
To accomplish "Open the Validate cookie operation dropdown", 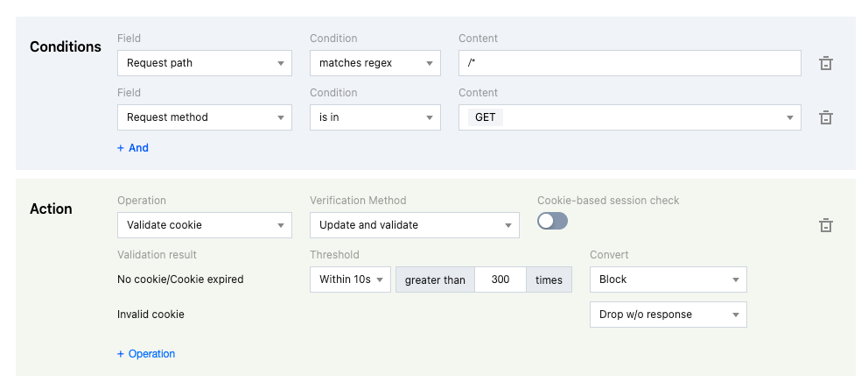I will [204, 225].
